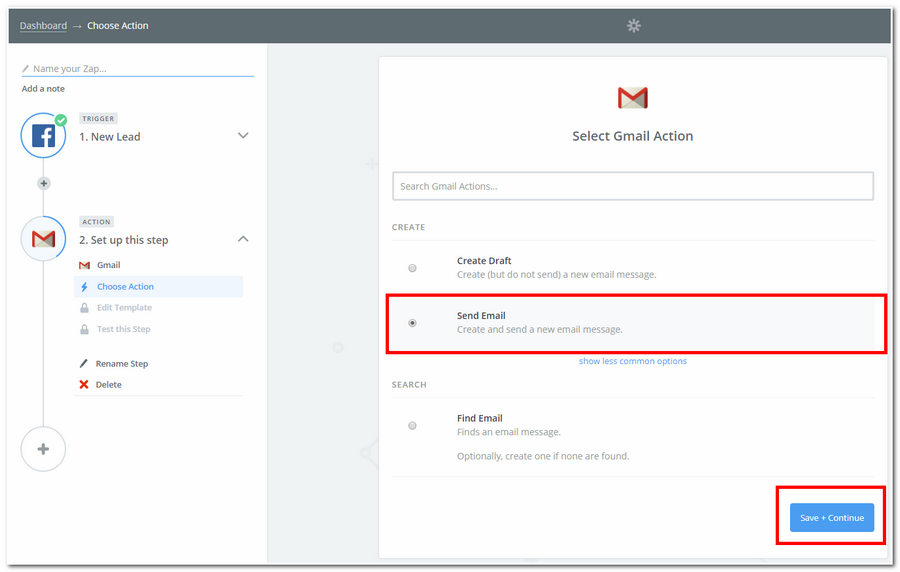This screenshot has height=572, width=900.
Task: Click 'Create and send a new email message.' text
Action: tap(540, 329)
